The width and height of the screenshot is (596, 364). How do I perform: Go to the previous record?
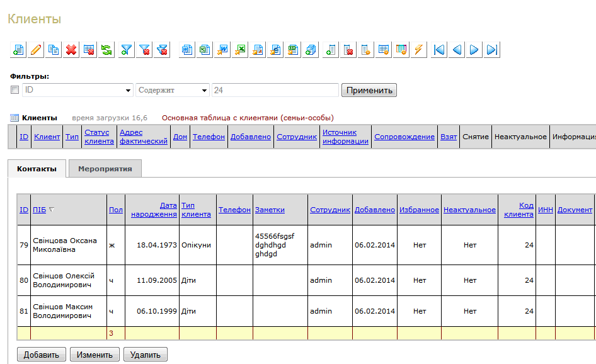point(457,50)
